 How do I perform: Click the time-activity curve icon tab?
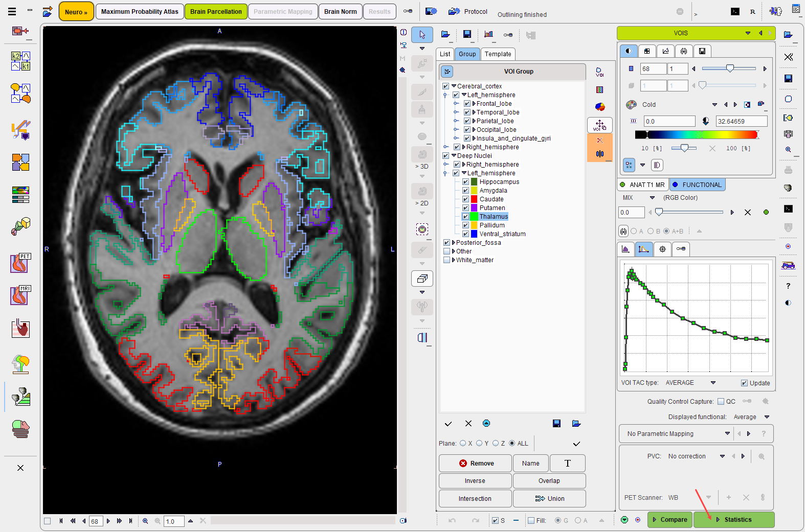[x=643, y=249]
